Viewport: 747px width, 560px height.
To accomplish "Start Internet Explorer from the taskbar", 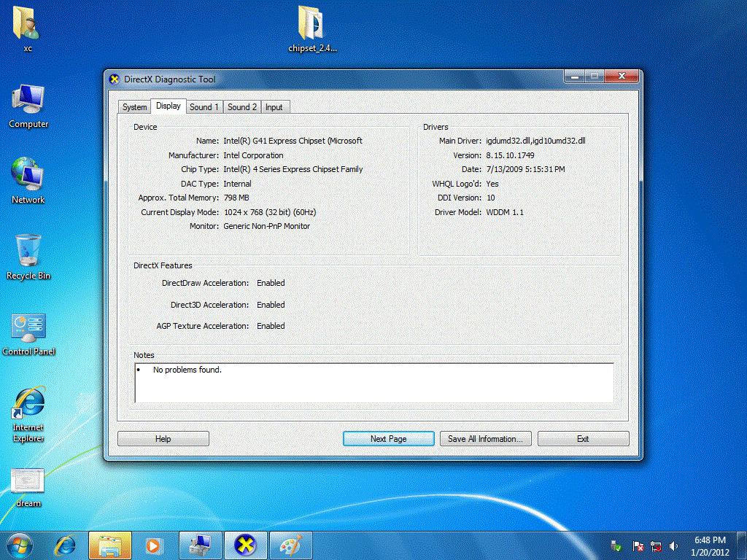I will point(66,545).
